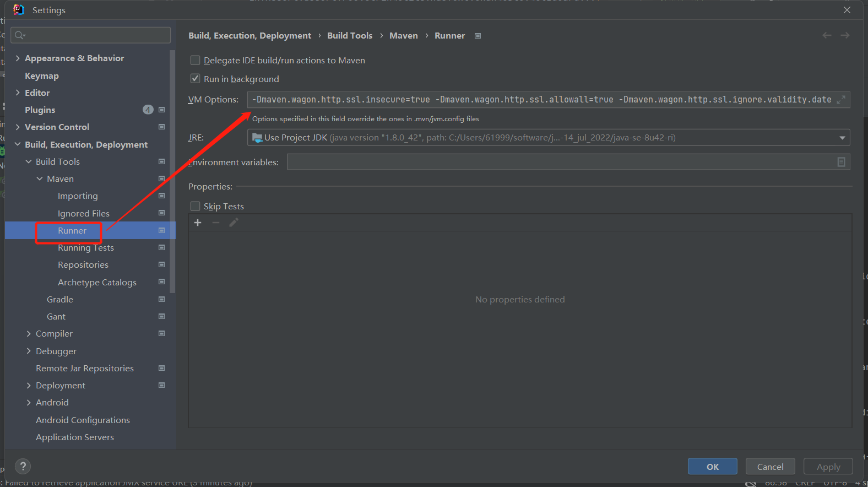Image resolution: width=868 pixels, height=487 pixels.
Task: Open the Keymap settings page
Action: pos(42,75)
